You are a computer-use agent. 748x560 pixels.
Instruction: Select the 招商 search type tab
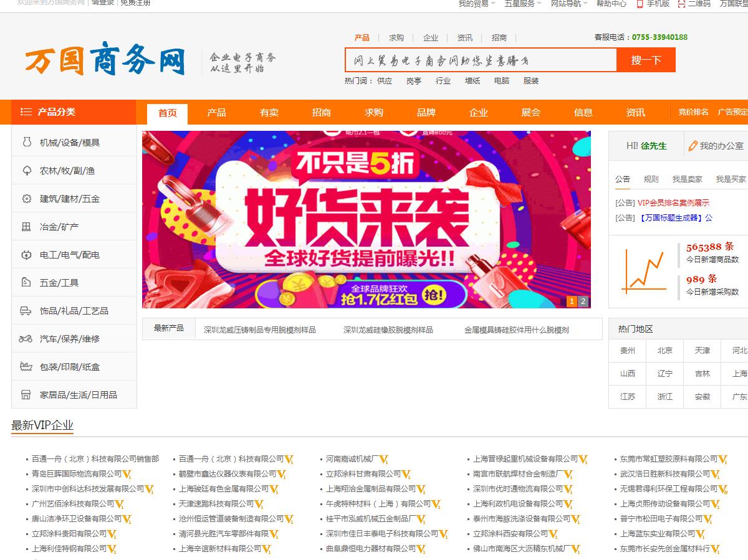(x=499, y=37)
